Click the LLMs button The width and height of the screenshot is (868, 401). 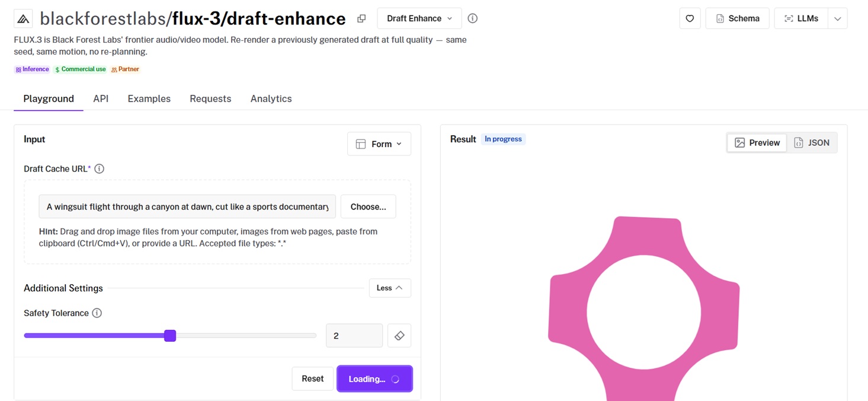tap(801, 18)
